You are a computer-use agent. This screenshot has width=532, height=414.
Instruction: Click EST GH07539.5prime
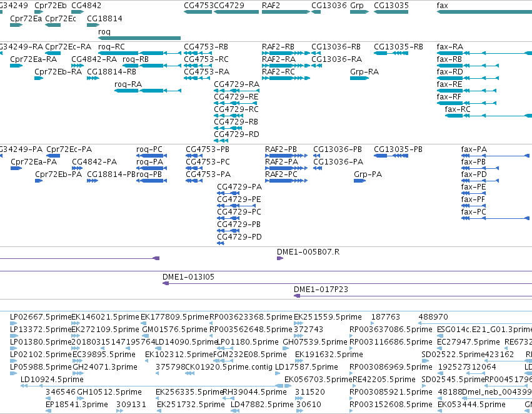click(x=286, y=348)
